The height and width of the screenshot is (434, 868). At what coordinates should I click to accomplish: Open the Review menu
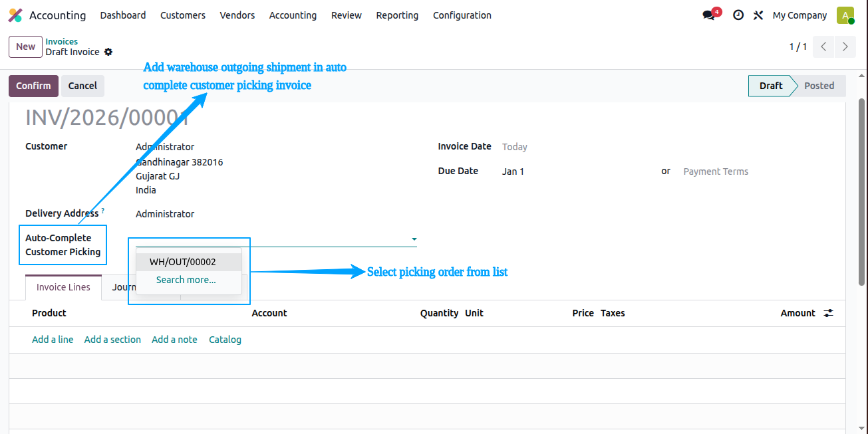coord(347,15)
